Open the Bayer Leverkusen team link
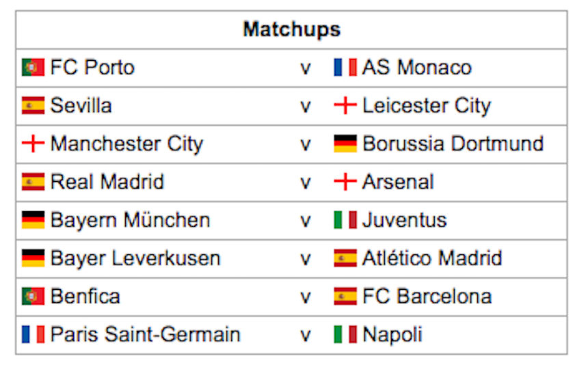Image resolution: width=588 pixels, height=365 pixels. tap(135, 258)
